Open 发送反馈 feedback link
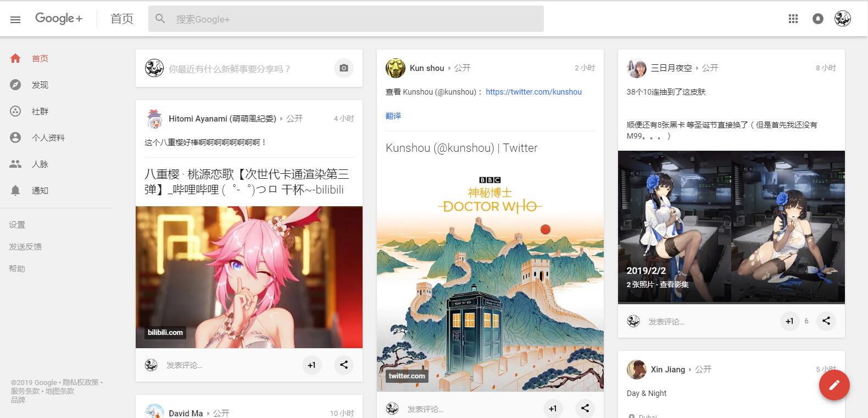This screenshot has width=868, height=418. coord(25,246)
